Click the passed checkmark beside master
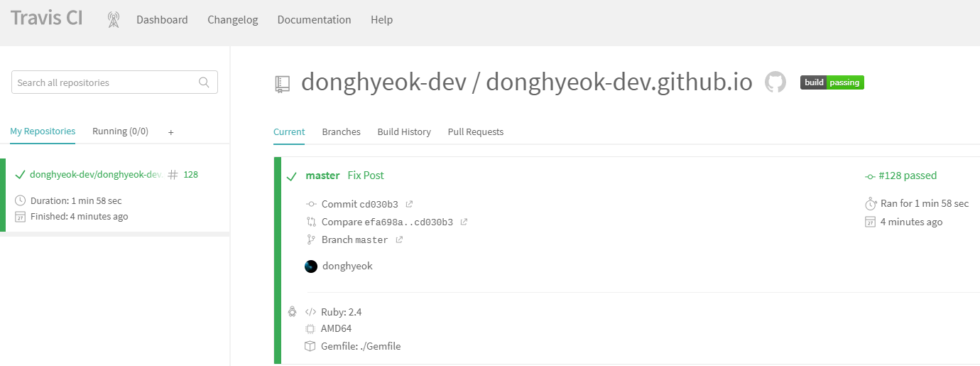This screenshot has height=366, width=980. pyautogui.click(x=291, y=176)
